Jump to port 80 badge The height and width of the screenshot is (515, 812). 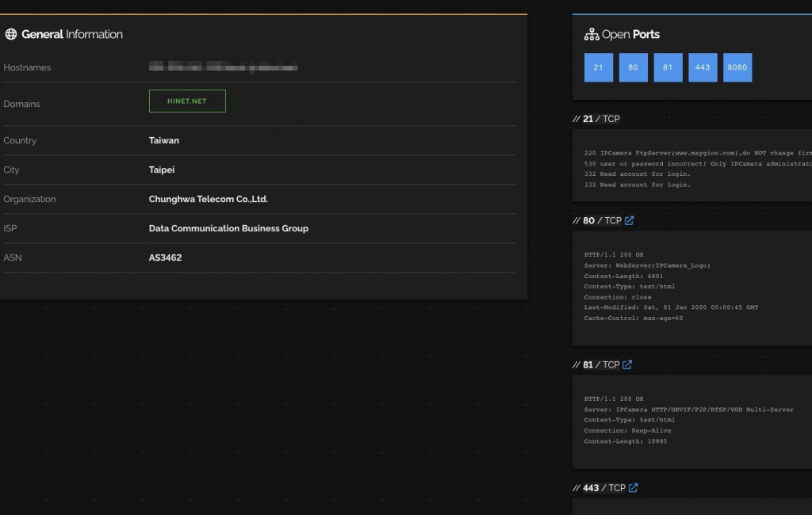(634, 67)
